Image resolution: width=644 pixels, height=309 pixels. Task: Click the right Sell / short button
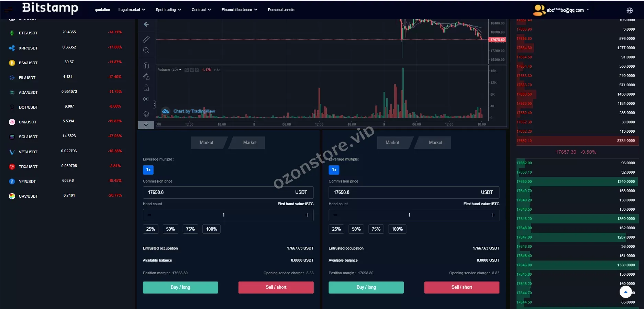pyautogui.click(x=462, y=287)
